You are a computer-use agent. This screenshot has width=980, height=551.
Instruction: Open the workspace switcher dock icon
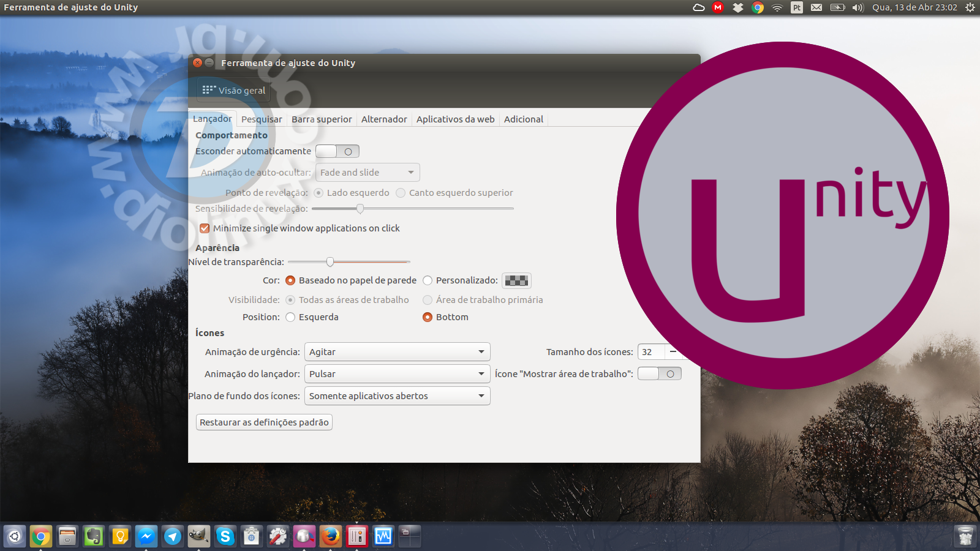pyautogui.click(x=410, y=537)
